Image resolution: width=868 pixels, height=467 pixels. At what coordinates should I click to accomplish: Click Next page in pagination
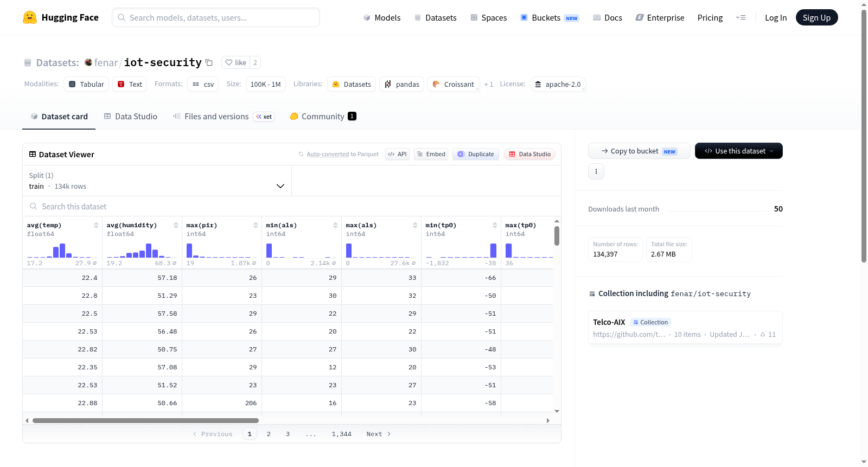click(378, 434)
